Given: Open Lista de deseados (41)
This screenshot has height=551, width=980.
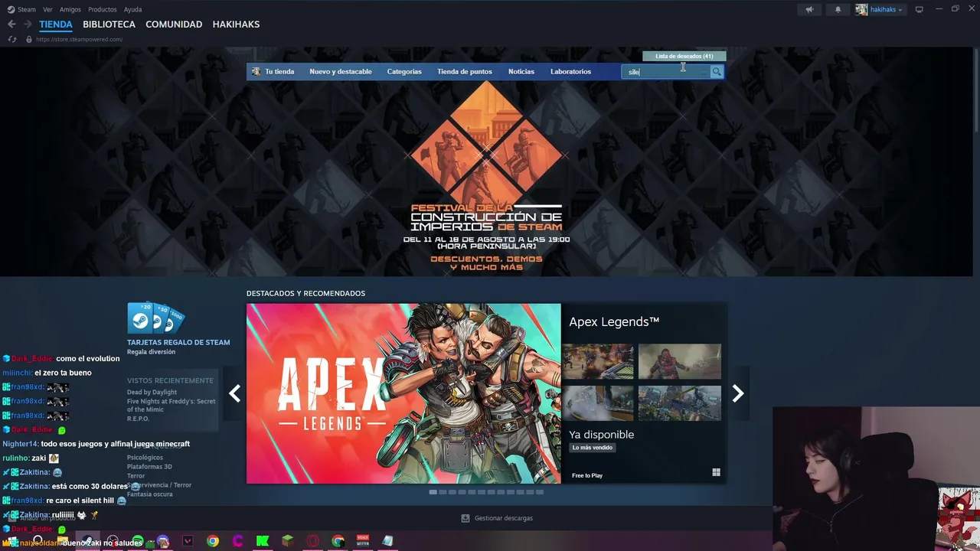Looking at the screenshot, I should [x=684, y=56].
